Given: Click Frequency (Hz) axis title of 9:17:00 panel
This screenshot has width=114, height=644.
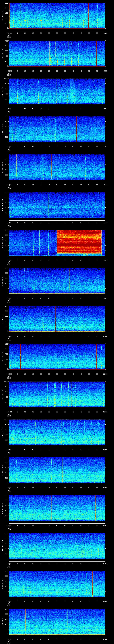Looking at the screenshot, I should (x=3, y=622).
